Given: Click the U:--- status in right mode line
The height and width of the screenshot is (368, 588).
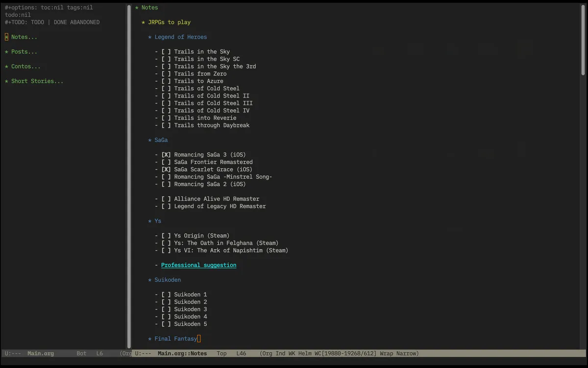Looking at the screenshot, I should [x=143, y=353].
